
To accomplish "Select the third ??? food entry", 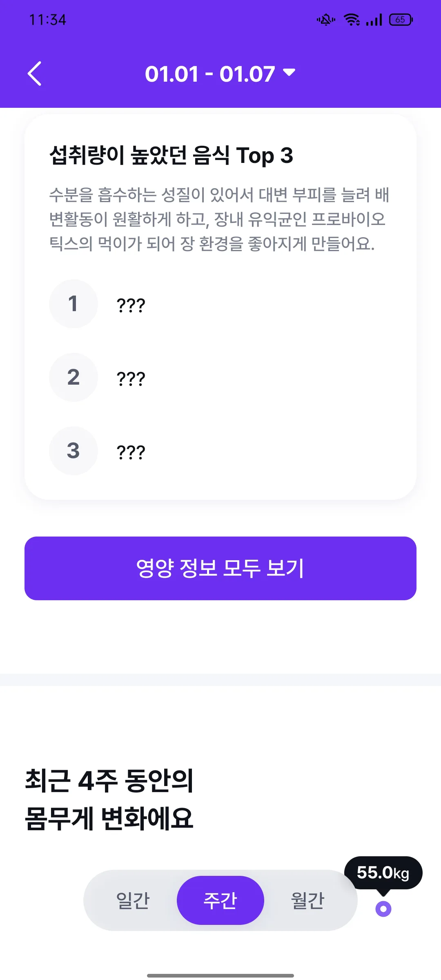I will click(x=131, y=452).
